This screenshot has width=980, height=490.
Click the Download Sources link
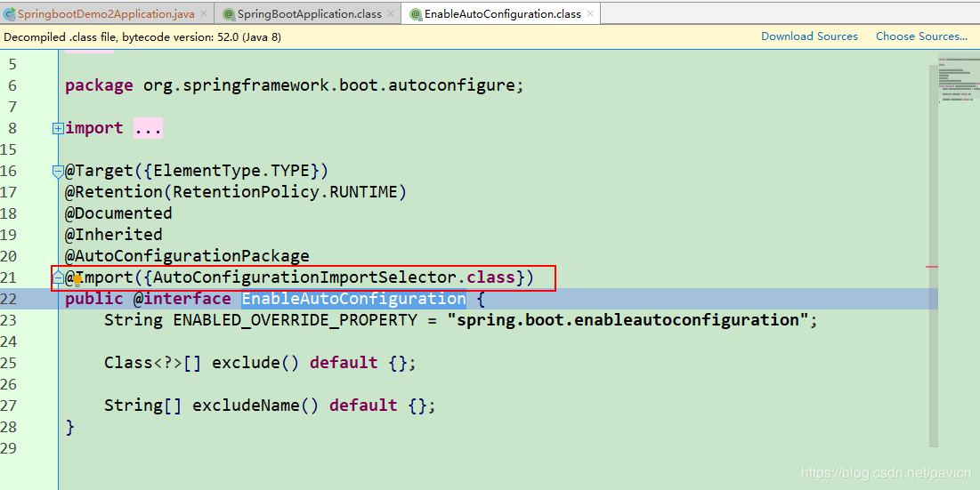(809, 36)
